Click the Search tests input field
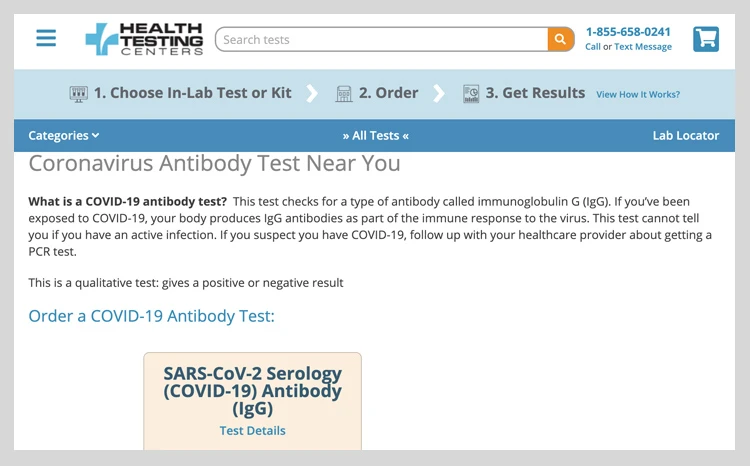This screenshot has height=466, width=750. (x=381, y=40)
